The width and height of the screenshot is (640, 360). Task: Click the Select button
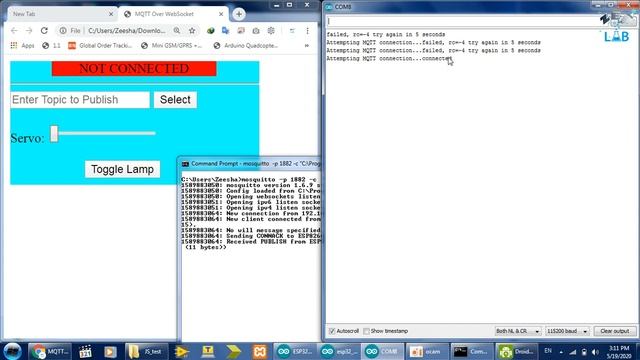click(175, 100)
